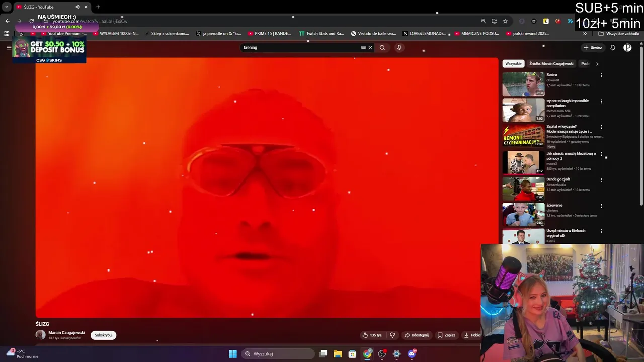Image resolution: width=644 pixels, height=362 pixels.
Task: Click the search magnifier button next to 'krening'
Action: pyautogui.click(x=382, y=48)
